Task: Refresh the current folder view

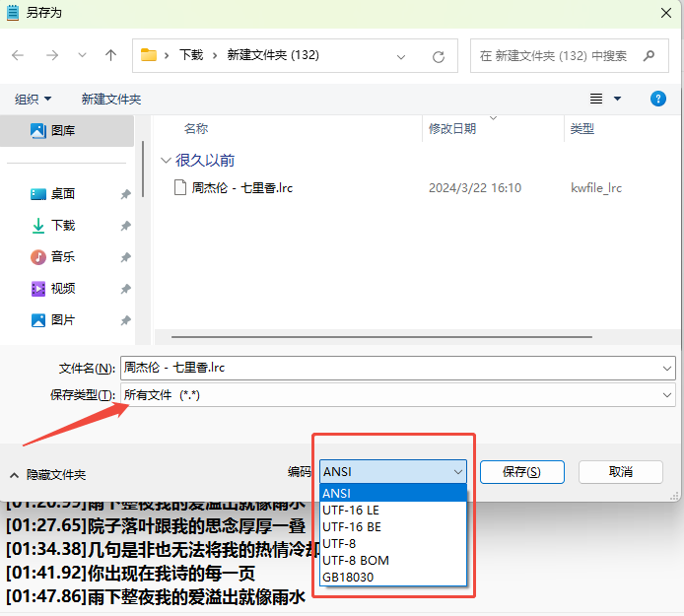Action: 439,56
